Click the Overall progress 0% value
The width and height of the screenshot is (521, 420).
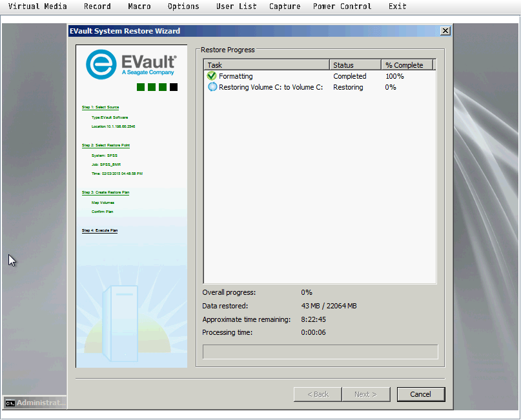click(x=307, y=292)
